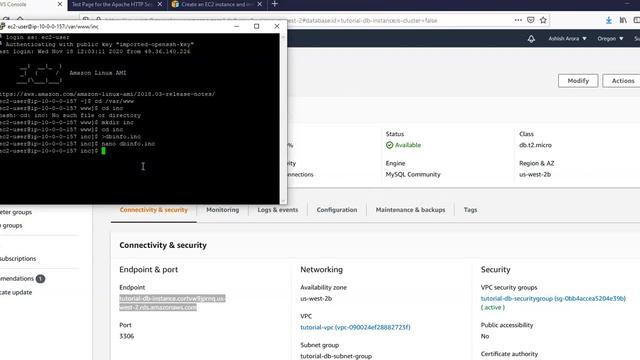The height and width of the screenshot is (360, 640).
Task: Maximize the PuTTY terminal window
Action: [256, 26]
